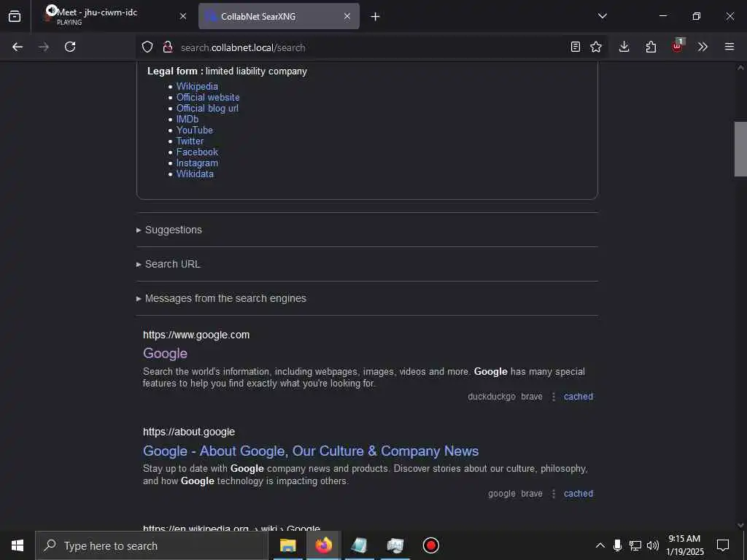Open the Official blog url link
The width and height of the screenshot is (747, 560).
coord(207,108)
